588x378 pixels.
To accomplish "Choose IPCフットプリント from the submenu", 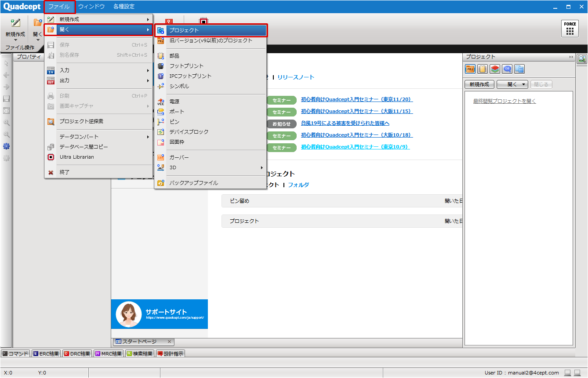I will 211,76.
